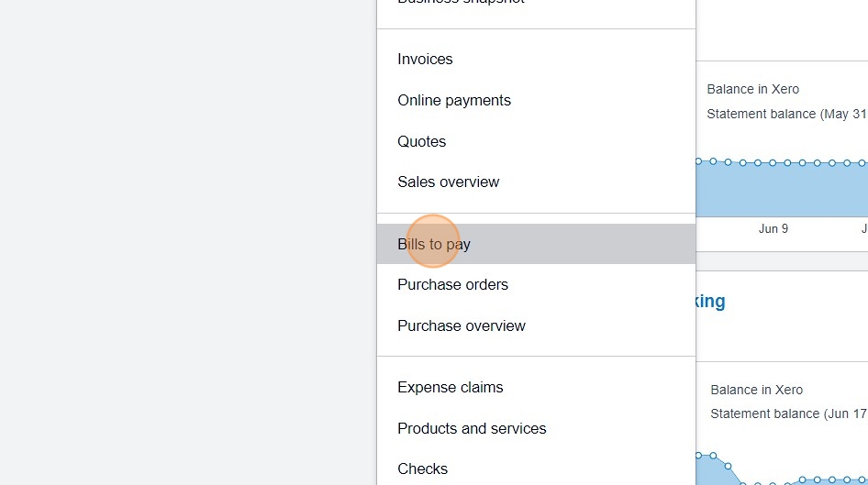The height and width of the screenshot is (485, 868).
Task: Open Purchase overview menu item
Action: [x=461, y=325]
